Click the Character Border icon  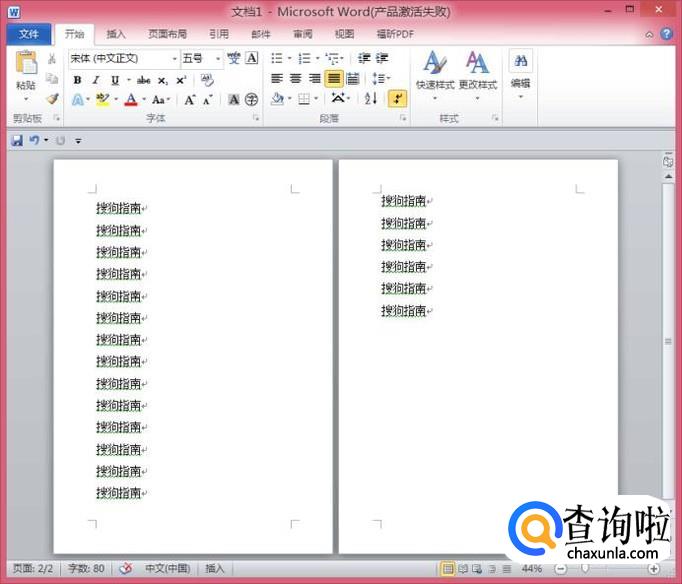click(x=252, y=58)
